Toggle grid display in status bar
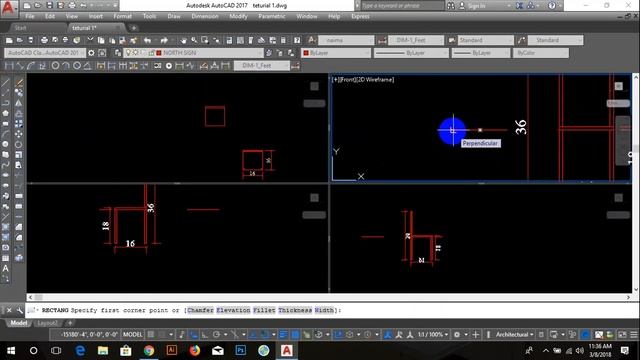This screenshot has width=640, height=360. pos(151,335)
